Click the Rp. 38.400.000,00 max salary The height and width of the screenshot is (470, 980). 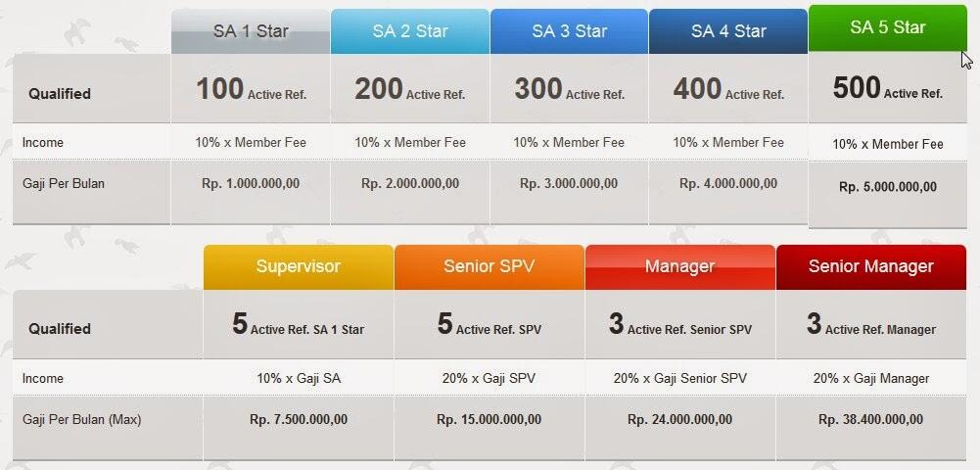870,420
